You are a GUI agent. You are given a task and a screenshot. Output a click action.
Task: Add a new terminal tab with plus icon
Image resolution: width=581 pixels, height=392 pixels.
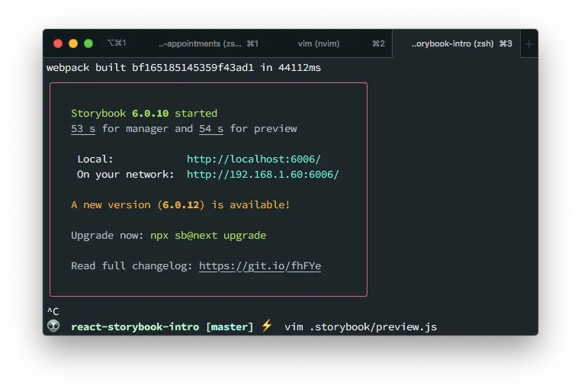[x=528, y=44]
